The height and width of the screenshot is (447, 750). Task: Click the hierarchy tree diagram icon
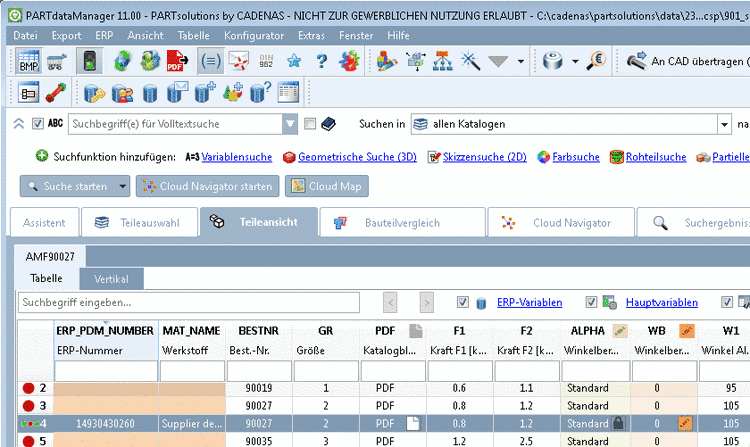click(x=442, y=61)
